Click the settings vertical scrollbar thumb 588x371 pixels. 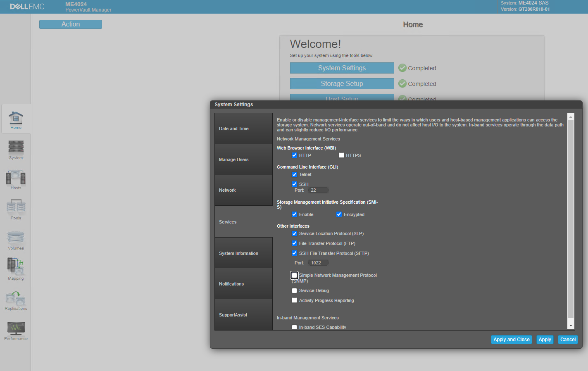pyautogui.click(x=571, y=219)
